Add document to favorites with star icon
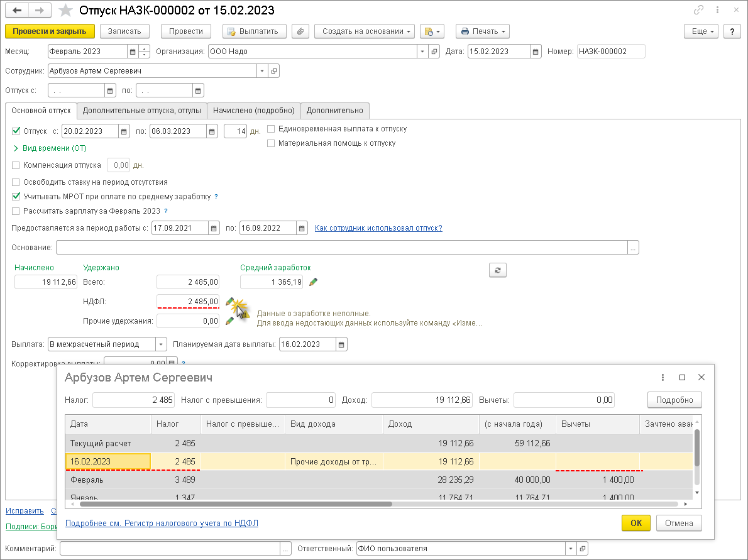Screen dimensions: 748x560 (65, 10)
